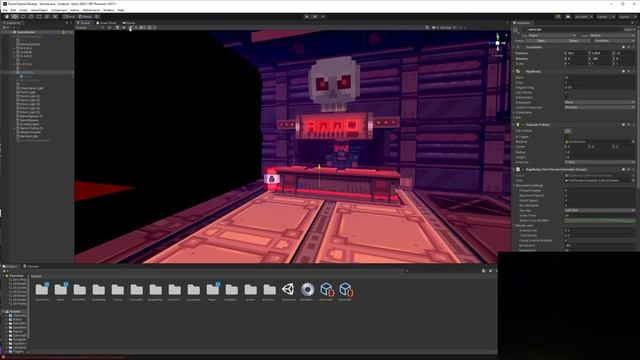The height and width of the screenshot is (360, 640).
Task: Select the Move tool in the toolbar
Action: (15, 17)
